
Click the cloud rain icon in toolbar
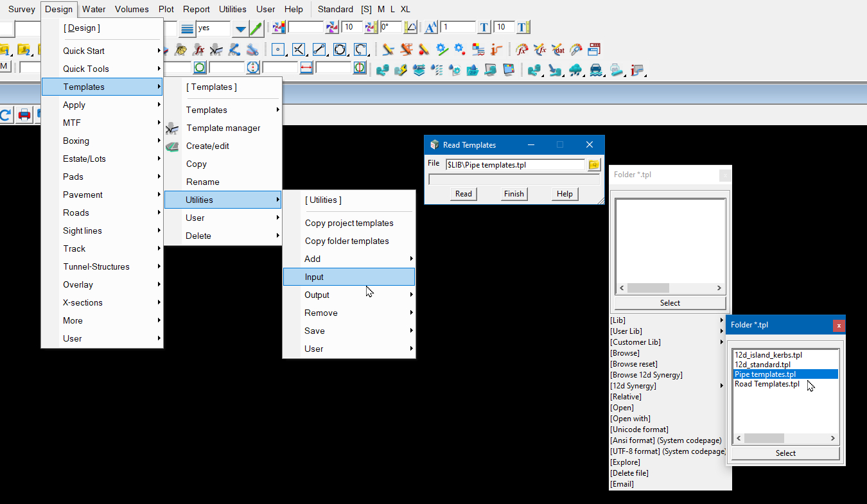(x=575, y=69)
